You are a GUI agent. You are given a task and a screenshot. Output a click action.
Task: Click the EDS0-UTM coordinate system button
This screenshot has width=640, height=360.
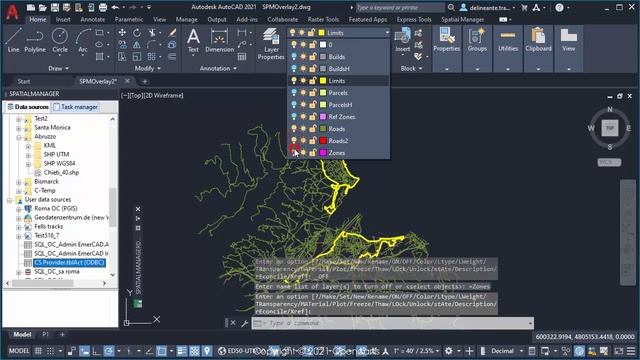pyautogui.click(x=237, y=351)
